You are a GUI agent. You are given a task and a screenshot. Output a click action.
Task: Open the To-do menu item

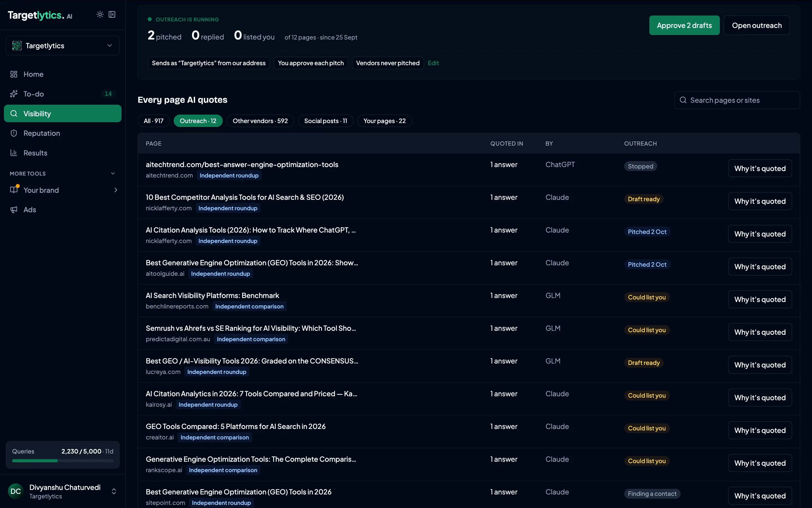coord(63,94)
